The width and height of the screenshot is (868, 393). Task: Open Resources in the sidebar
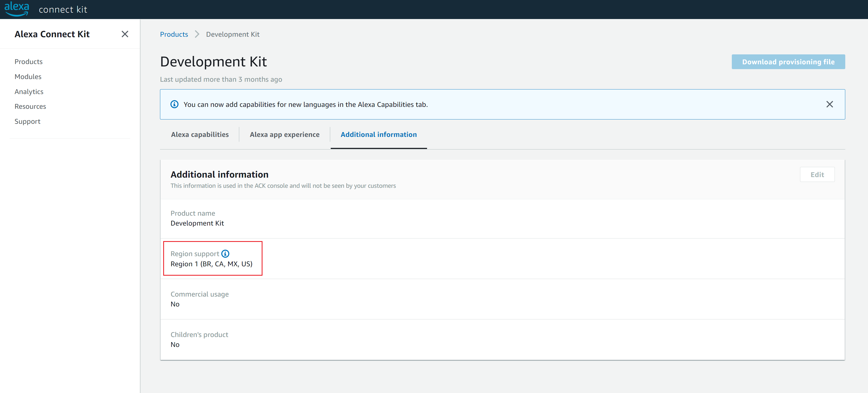point(30,106)
